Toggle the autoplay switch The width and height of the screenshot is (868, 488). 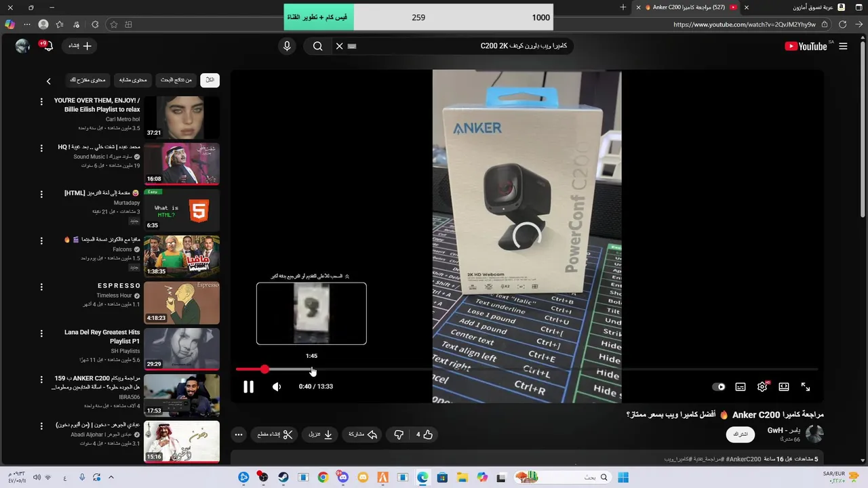(x=719, y=387)
